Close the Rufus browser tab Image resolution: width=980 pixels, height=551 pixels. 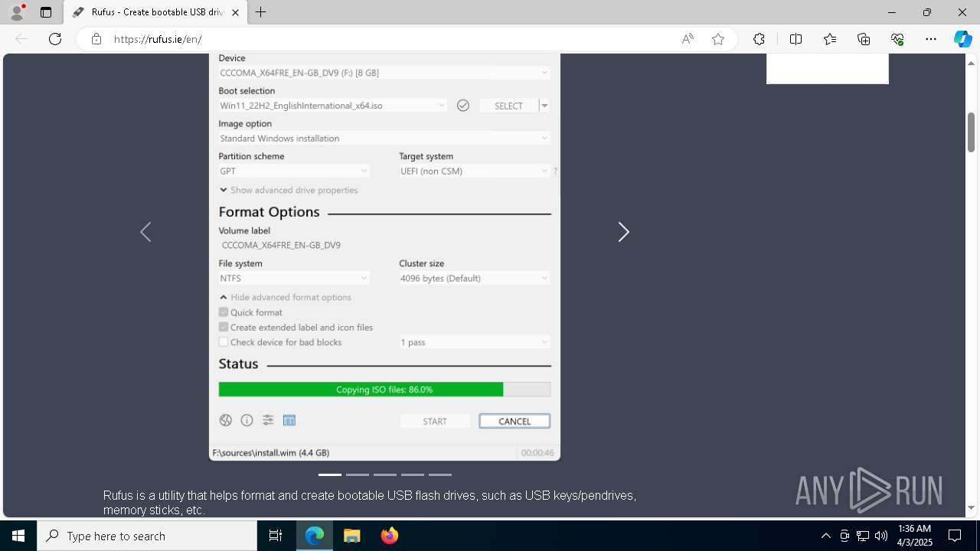point(235,12)
